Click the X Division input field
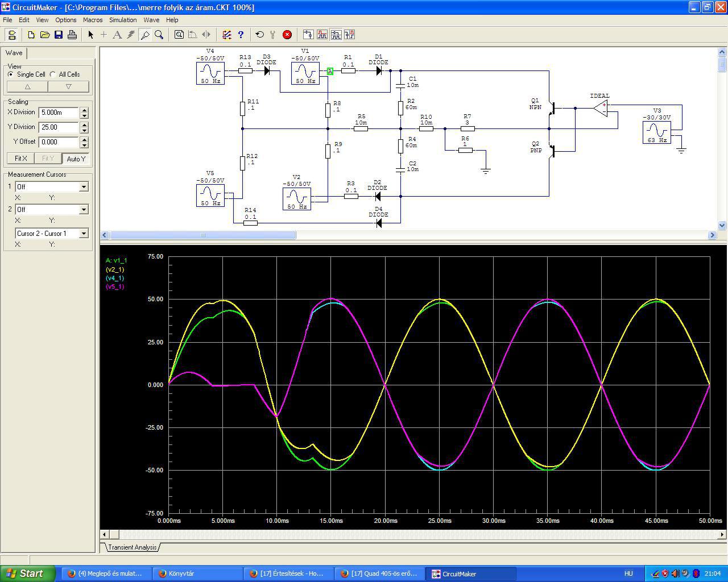 (59, 113)
